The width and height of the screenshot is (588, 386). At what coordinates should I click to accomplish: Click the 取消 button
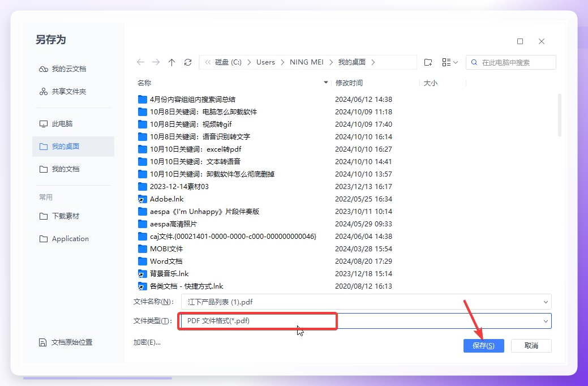[531, 345]
